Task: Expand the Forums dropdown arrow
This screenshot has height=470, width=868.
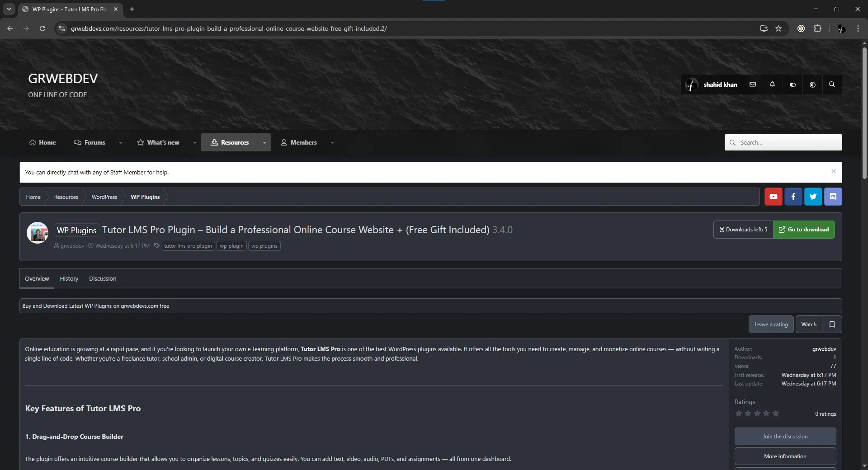Action: 121,143
